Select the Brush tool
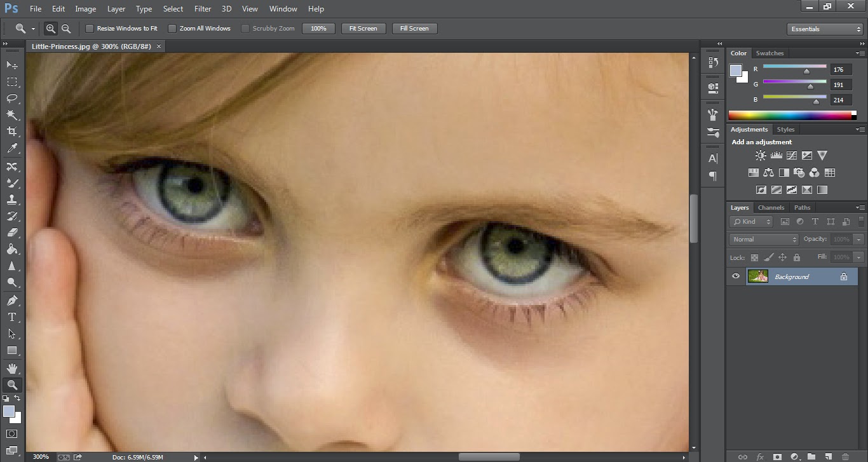This screenshot has height=462, width=868. point(12,183)
